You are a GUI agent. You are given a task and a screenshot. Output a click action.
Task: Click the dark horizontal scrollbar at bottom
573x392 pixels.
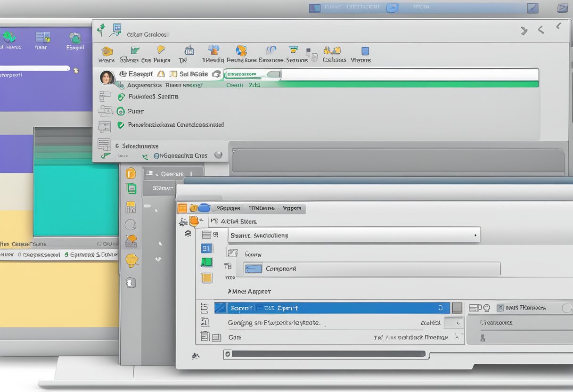pos(326,354)
